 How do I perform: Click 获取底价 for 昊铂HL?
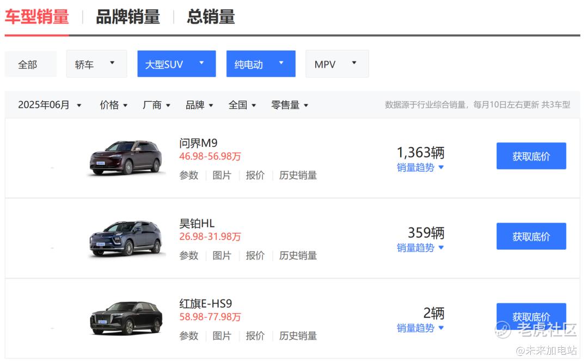coord(531,236)
